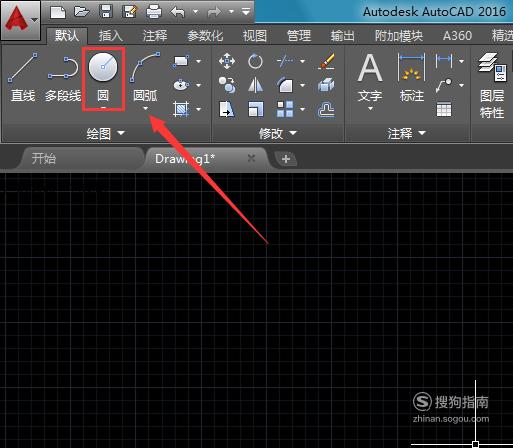Switch to the 参数化 ribbon tab
The height and width of the screenshot is (448, 513).
[x=205, y=35]
